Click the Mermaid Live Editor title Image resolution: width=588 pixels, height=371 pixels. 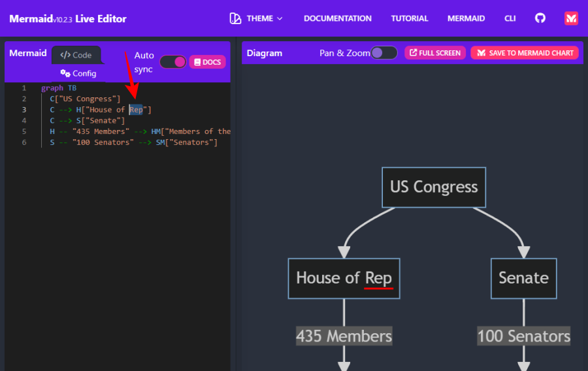(68, 19)
